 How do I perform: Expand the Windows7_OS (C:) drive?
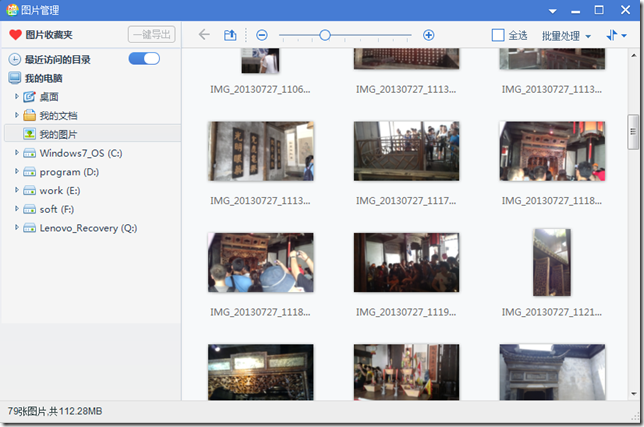pos(17,153)
